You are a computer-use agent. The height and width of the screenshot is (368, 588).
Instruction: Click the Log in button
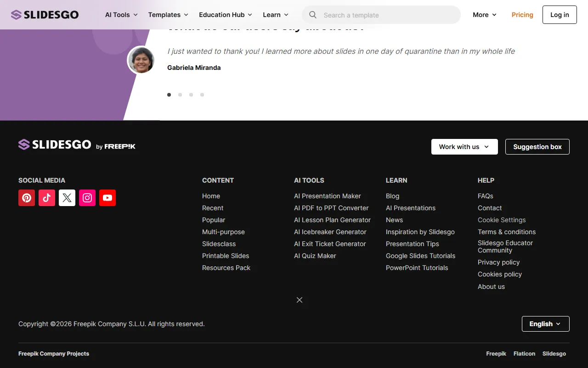click(559, 15)
